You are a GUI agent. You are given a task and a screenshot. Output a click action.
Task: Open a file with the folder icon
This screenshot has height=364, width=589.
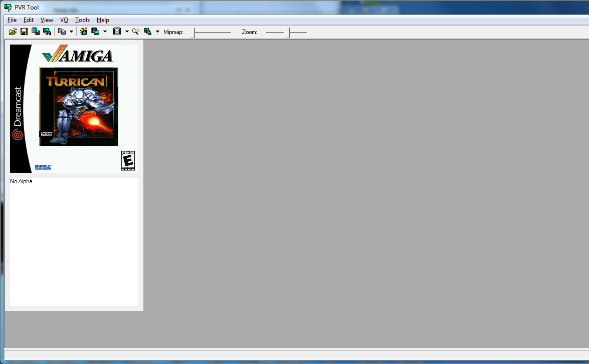click(13, 32)
